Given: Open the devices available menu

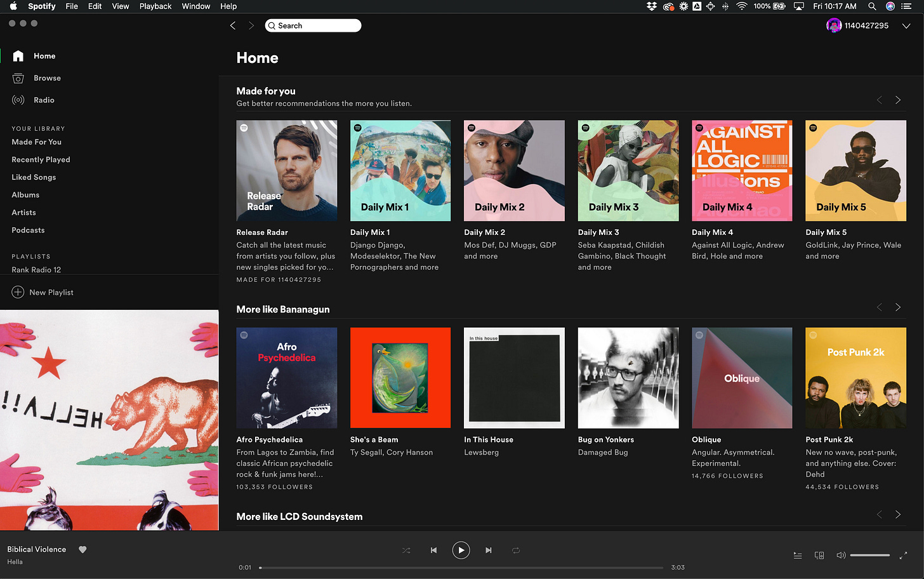Looking at the screenshot, I should click(x=819, y=556).
